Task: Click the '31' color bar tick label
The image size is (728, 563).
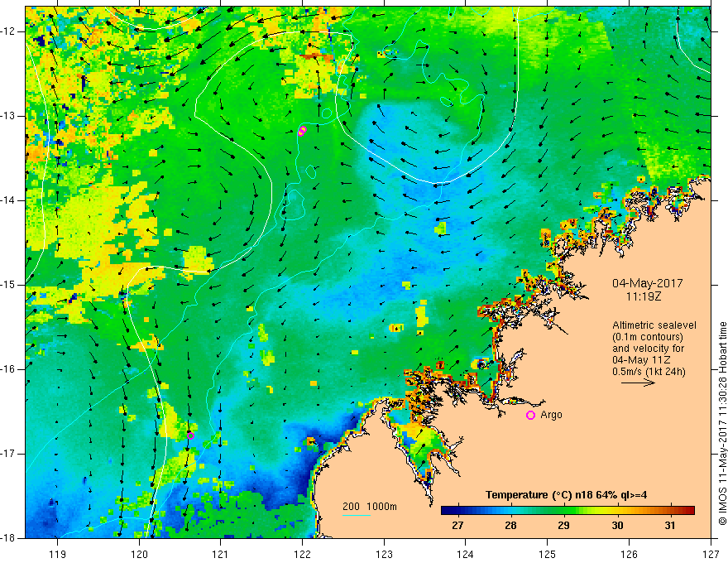Action: click(670, 526)
